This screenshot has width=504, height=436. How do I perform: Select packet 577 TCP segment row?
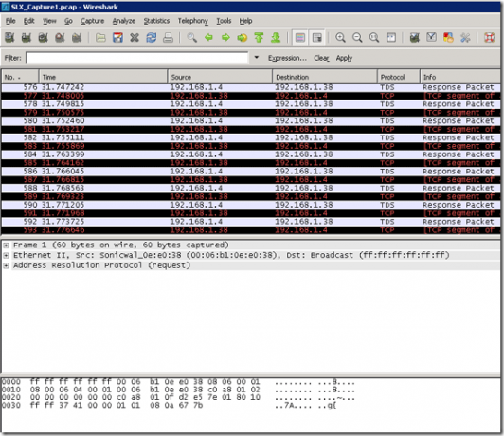[x=251, y=96]
